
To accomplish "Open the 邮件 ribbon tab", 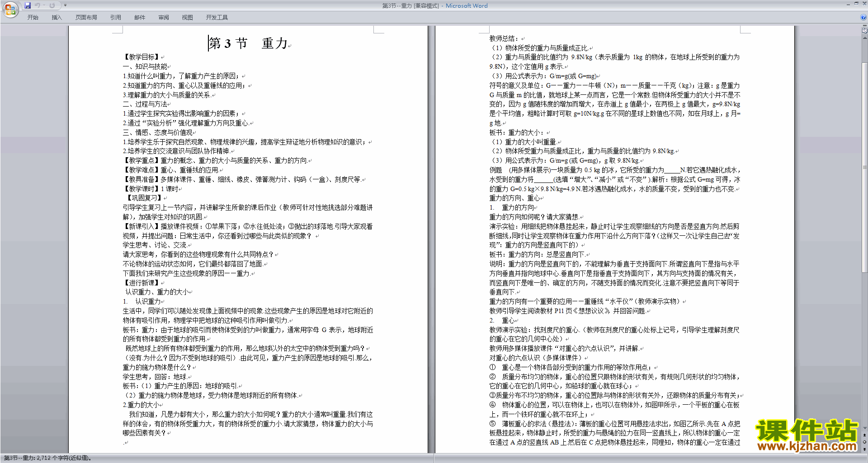I will pos(140,17).
